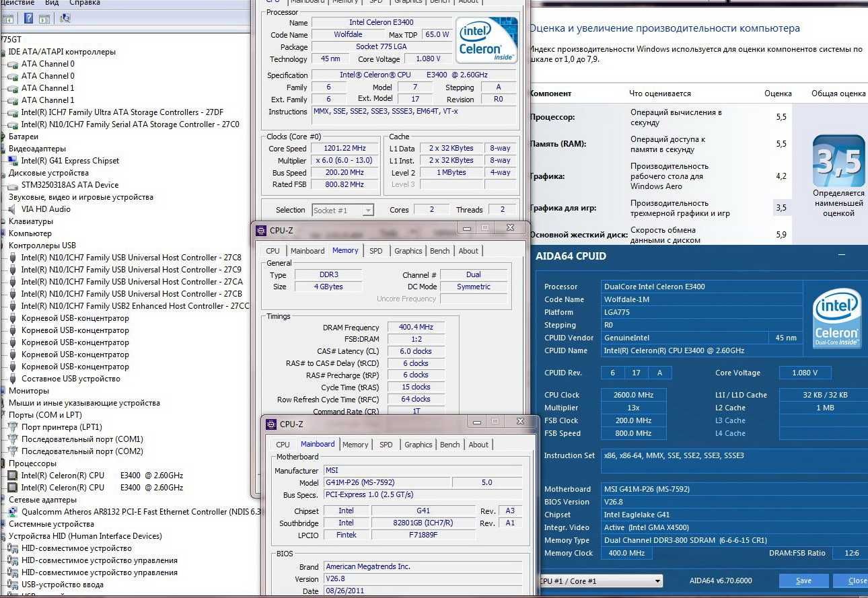The image size is (868, 598).
Task: Click the Intel Celeron logo in CPU-Z
Action: [486, 40]
